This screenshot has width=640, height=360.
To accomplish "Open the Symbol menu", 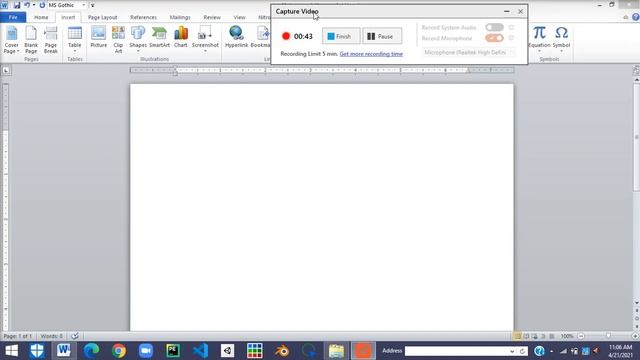I will pos(562,39).
